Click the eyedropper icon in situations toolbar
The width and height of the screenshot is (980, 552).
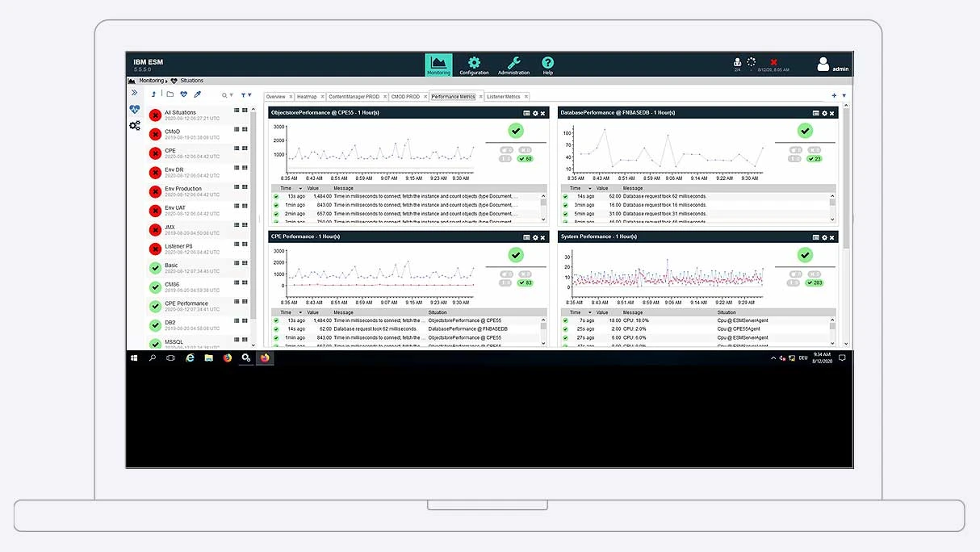coord(197,94)
